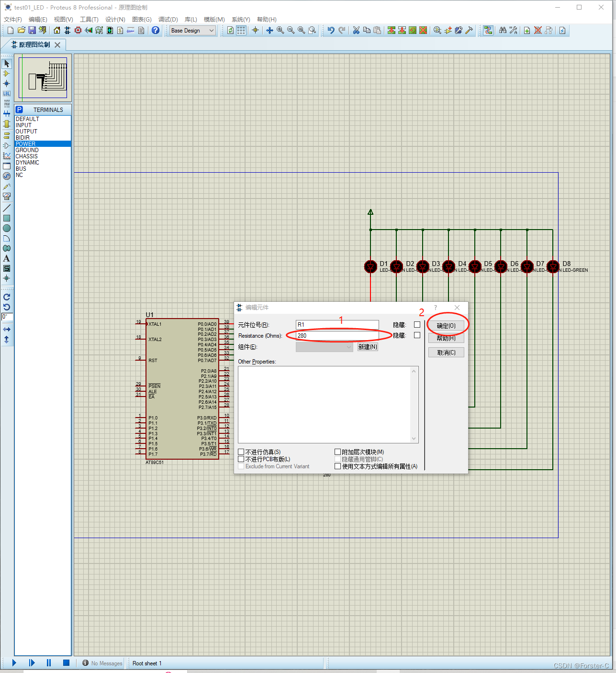
Task: Select the Terminals Mode tool
Action: point(7,135)
